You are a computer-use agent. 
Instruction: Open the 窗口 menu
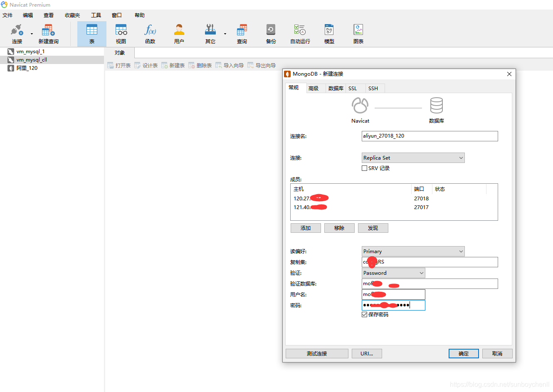[x=117, y=15]
